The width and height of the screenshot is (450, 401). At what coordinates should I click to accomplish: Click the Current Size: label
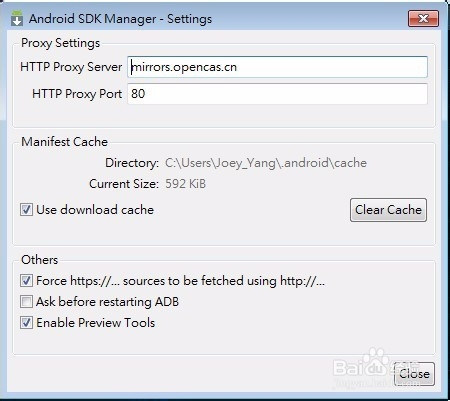click(x=124, y=184)
